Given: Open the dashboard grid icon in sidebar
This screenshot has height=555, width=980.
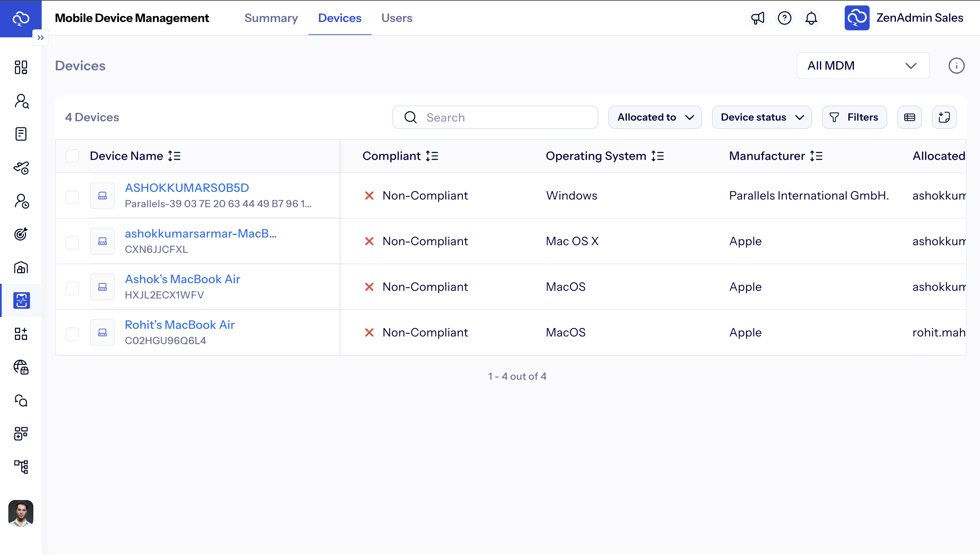Looking at the screenshot, I should click(21, 67).
